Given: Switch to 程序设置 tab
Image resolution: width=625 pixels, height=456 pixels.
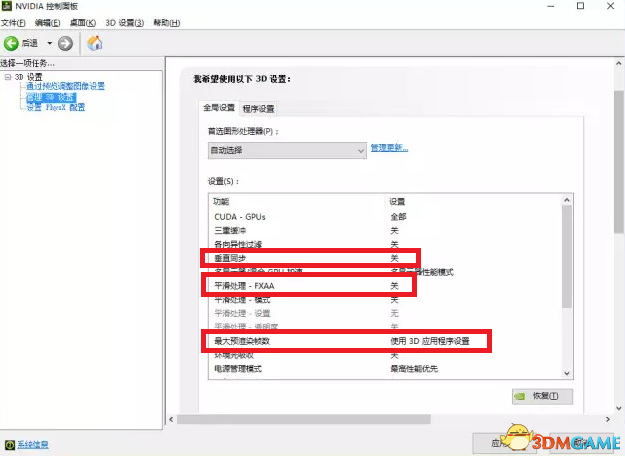Looking at the screenshot, I should [x=258, y=109].
